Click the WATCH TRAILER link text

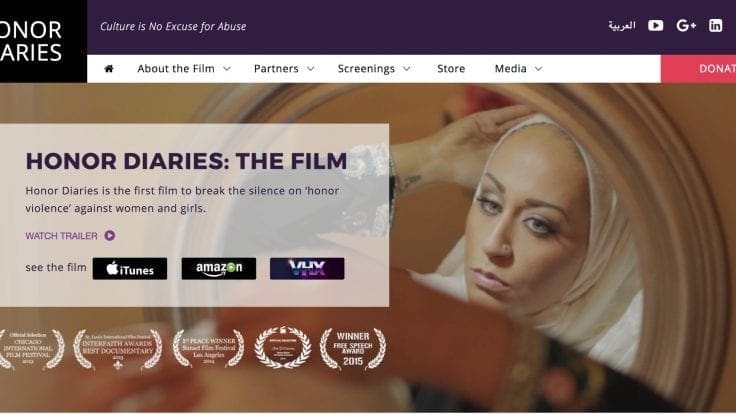tap(61, 236)
